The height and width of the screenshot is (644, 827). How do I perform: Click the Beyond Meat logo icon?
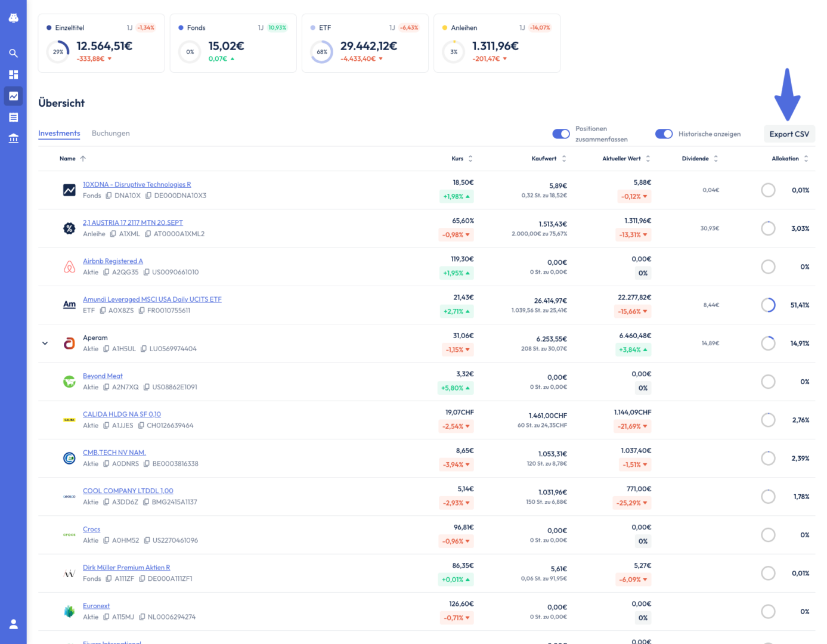[x=69, y=382]
